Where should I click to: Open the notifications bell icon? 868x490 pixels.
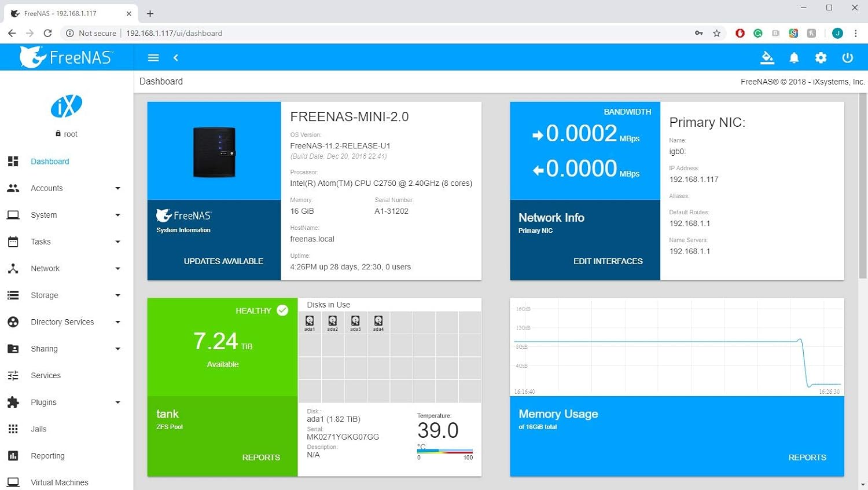click(x=794, y=58)
